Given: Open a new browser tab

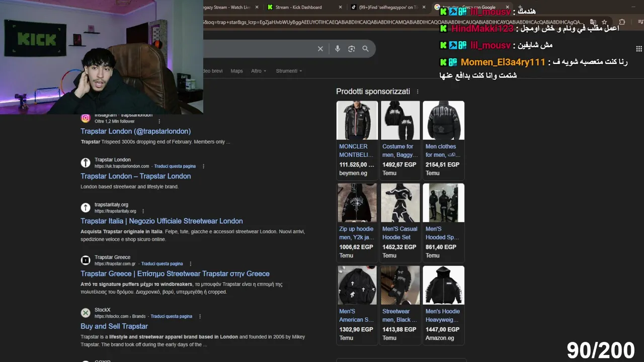Looking at the screenshot, I should (520, 7).
